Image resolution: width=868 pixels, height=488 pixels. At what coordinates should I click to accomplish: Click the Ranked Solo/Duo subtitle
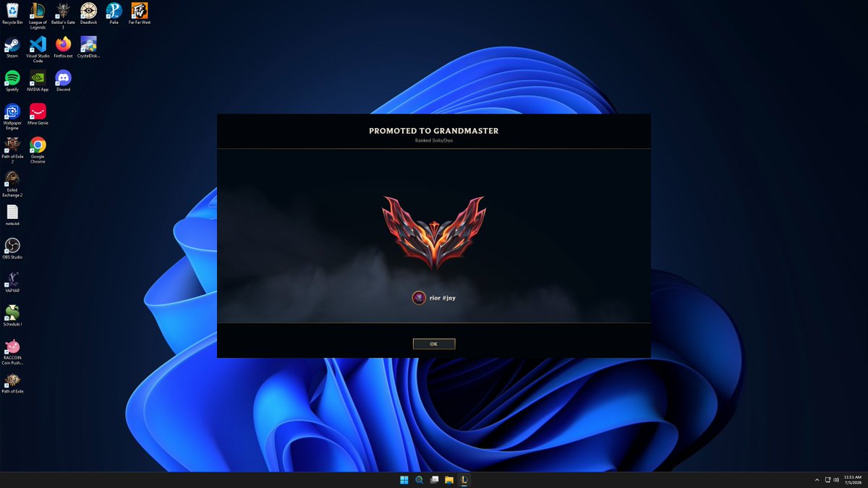click(x=434, y=140)
